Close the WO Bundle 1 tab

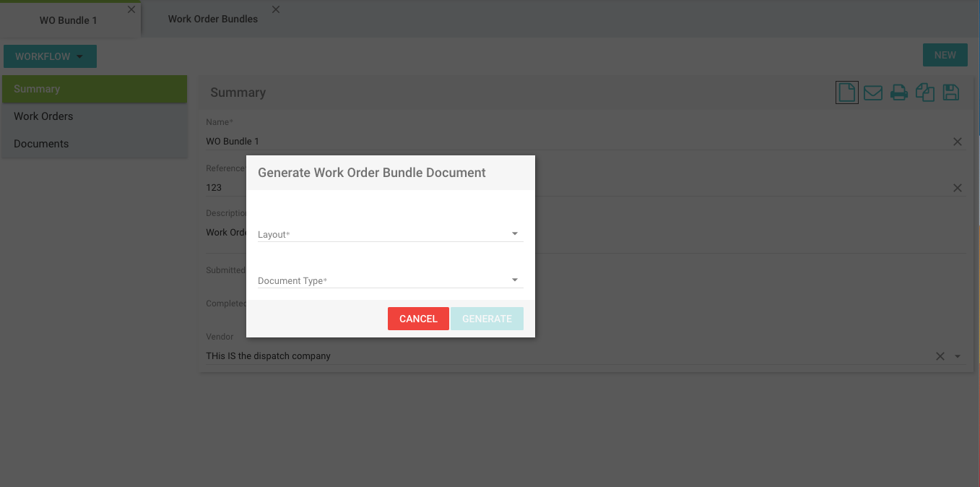tap(131, 10)
